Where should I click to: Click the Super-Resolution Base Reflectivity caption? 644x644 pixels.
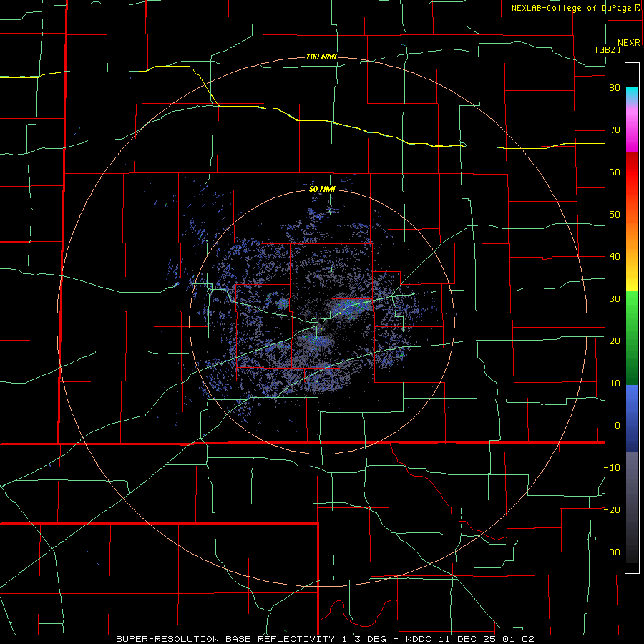[x=225, y=639]
